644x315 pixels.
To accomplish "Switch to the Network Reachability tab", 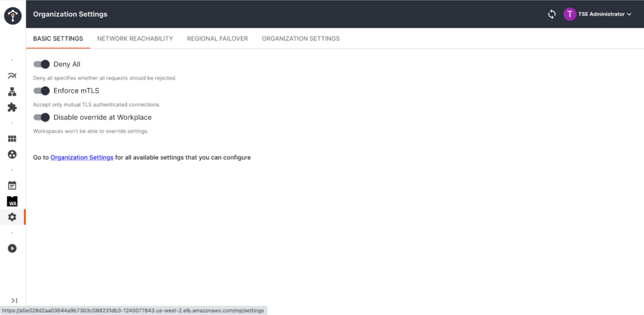I will pos(135,38).
